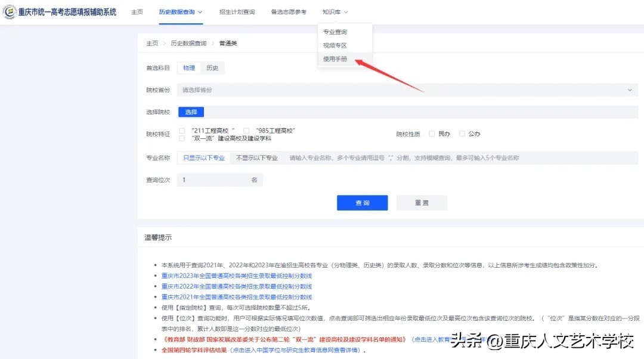Expand the 历史数据查询 menu chevron
644x359 pixels.
[200, 12]
